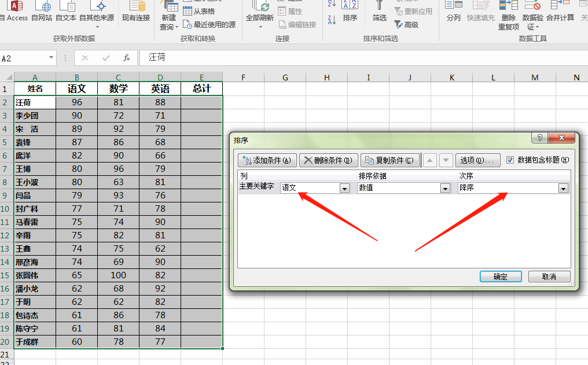588x365 pixels.
Task: Click 从表格 from table option
Action: [x=199, y=11]
